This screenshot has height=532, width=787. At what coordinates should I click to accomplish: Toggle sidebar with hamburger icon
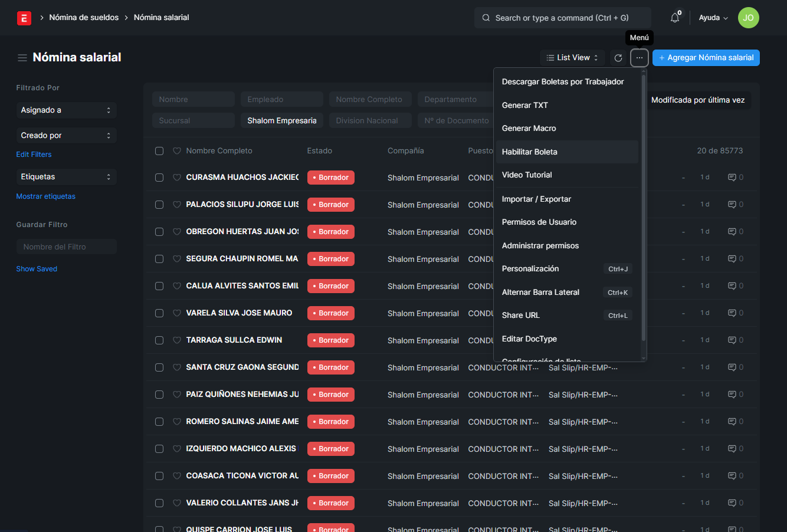(x=22, y=58)
